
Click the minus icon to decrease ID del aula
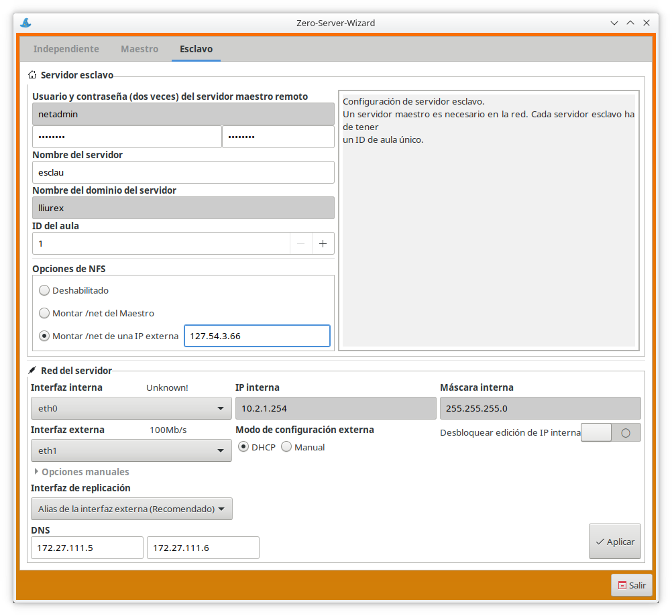coord(301,244)
